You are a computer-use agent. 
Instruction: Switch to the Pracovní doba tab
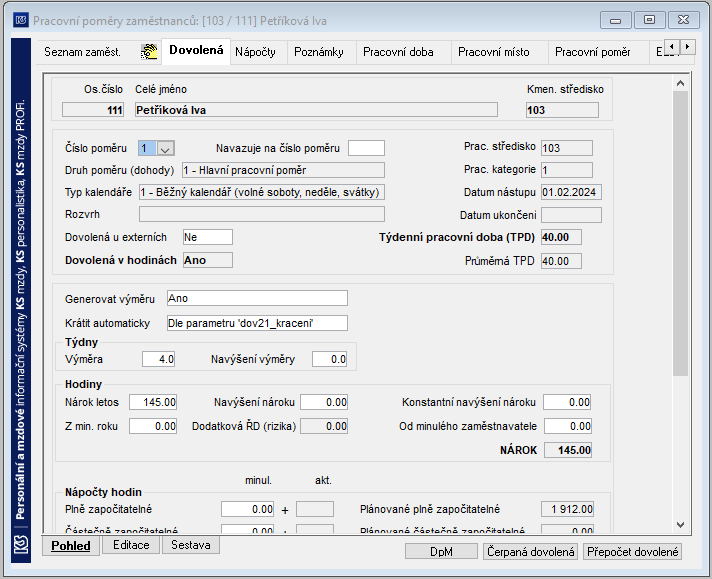pyautogui.click(x=398, y=52)
